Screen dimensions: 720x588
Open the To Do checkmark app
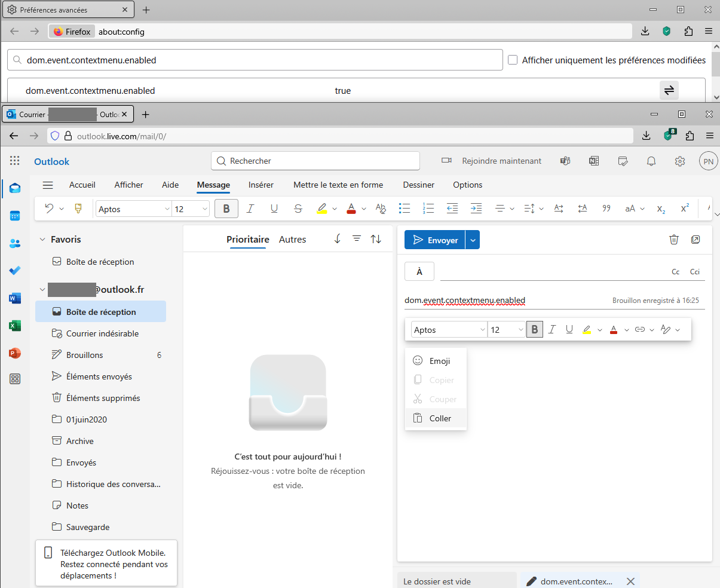click(15, 271)
